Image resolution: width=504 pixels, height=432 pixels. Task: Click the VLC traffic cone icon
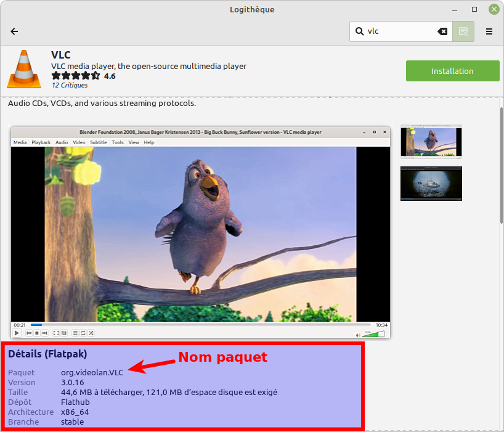(x=24, y=69)
